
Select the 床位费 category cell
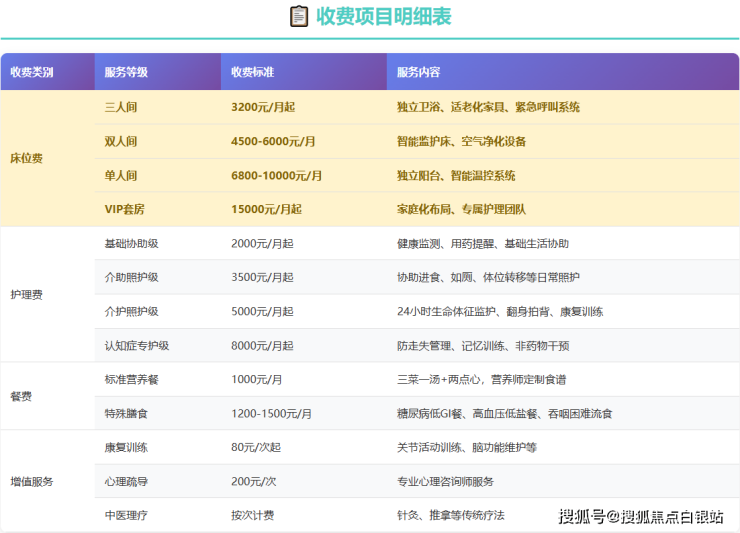[x=26, y=158]
